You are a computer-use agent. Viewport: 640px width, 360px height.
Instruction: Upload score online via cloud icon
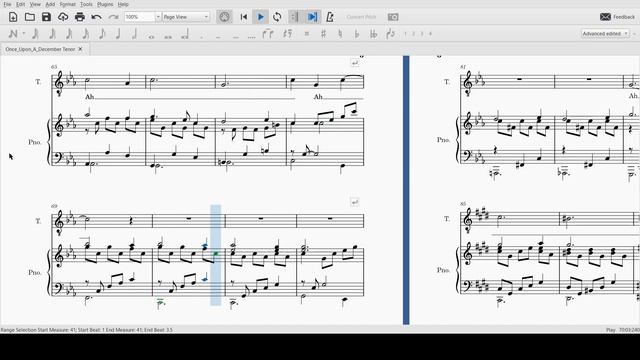(63, 17)
